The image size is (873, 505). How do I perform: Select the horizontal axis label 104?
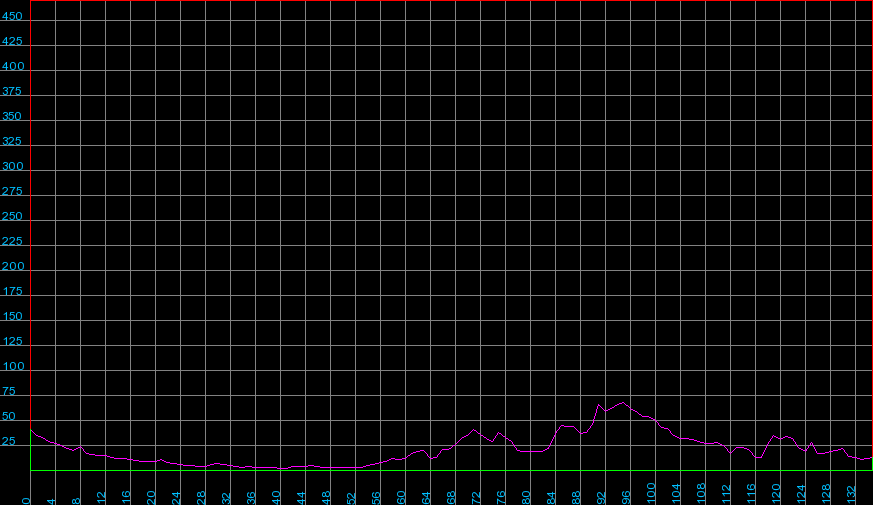pos(676,494)
